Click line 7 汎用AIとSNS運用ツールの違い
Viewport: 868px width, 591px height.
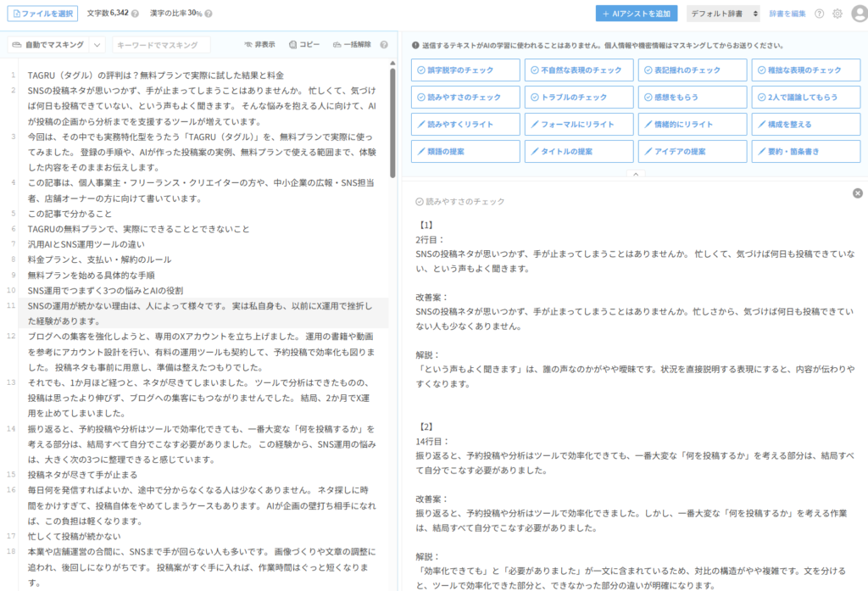86,244
